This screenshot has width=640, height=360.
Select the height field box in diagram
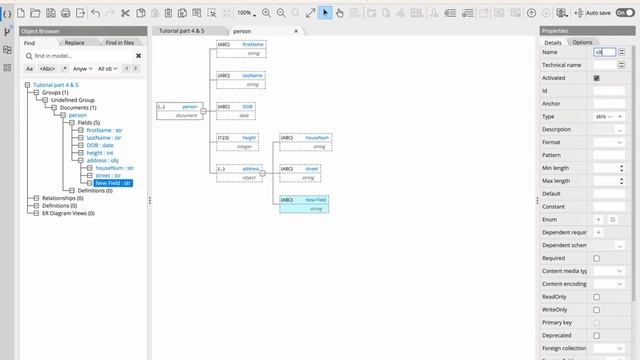click(x=238, y=142)
